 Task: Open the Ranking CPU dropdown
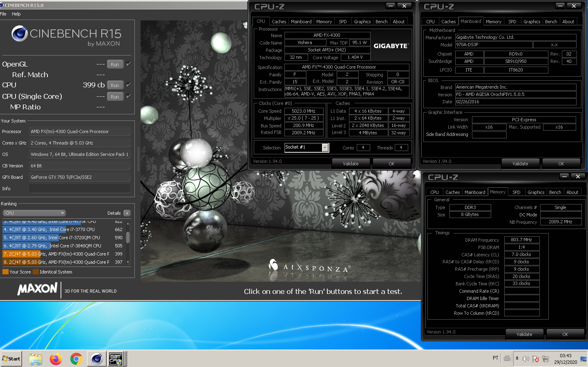coord(34,213)
